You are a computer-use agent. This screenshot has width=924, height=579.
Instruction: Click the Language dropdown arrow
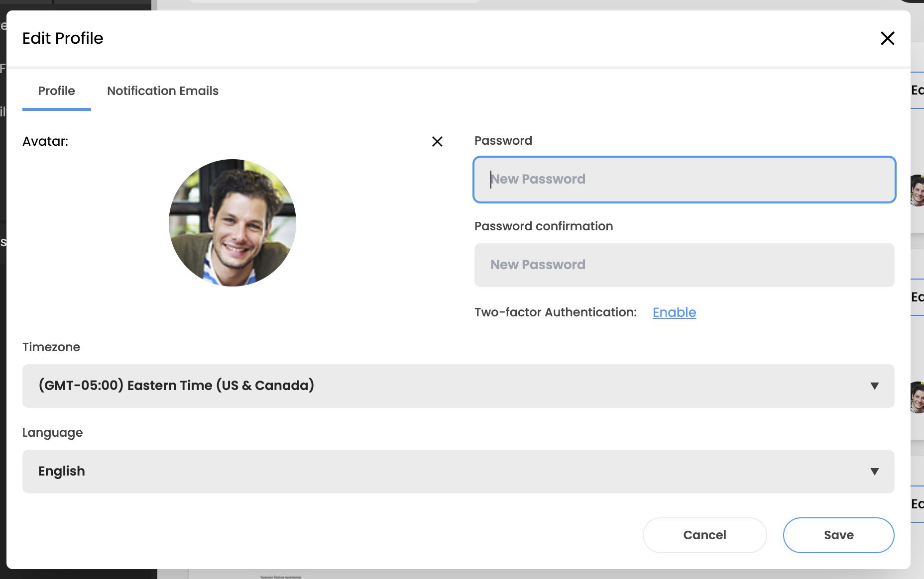click(x=874, y=472)
